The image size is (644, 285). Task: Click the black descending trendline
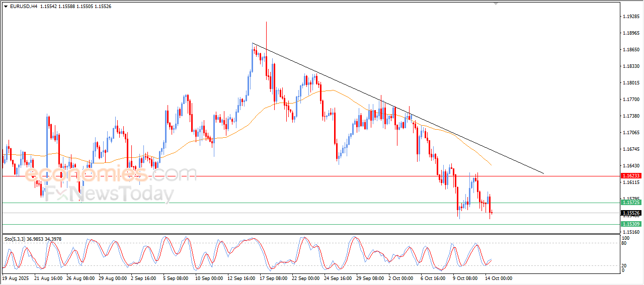[x=397, y=108]
